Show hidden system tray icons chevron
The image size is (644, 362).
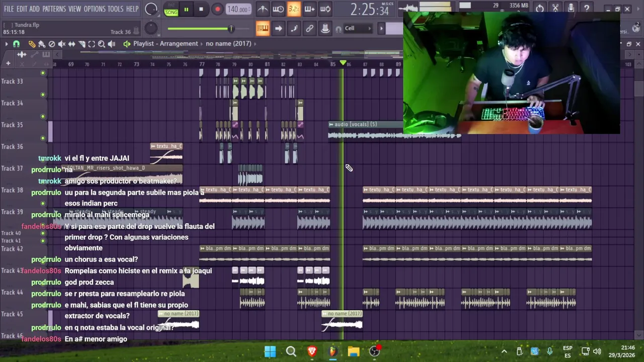click(x=504, y=351)
